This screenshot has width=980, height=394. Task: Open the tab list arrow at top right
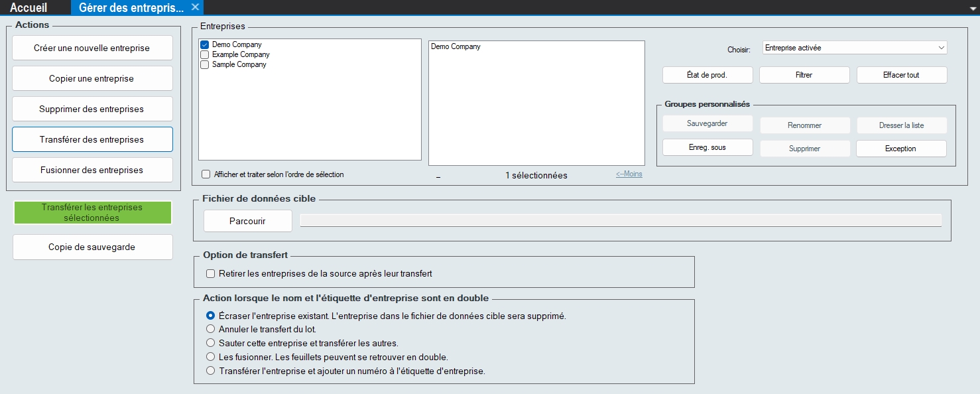tap(971, 8)
